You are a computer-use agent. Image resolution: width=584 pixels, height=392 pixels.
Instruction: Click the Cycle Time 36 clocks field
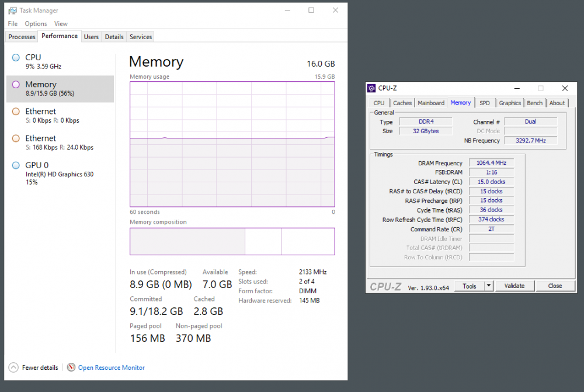(491, 210)
